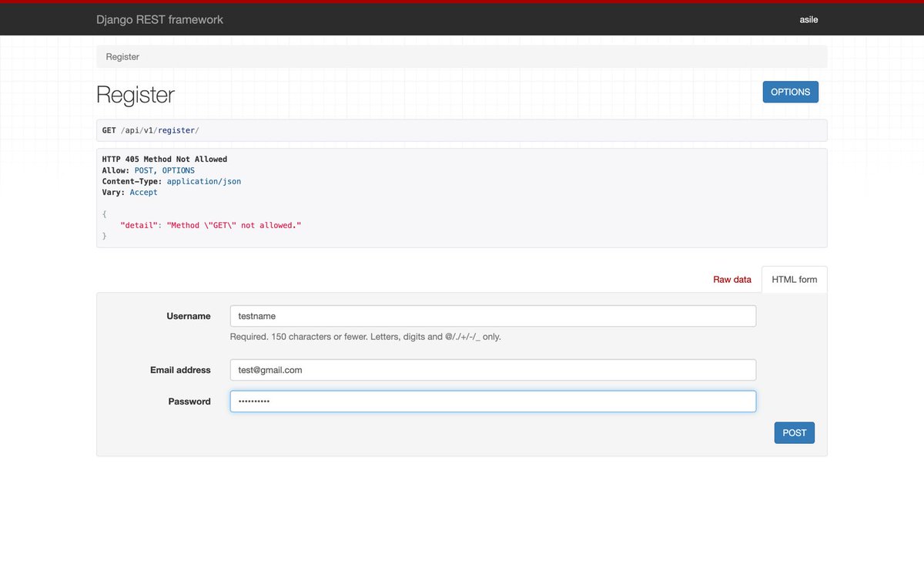
Task: Click the Register breadcrumb link
Action: (122, 57)
